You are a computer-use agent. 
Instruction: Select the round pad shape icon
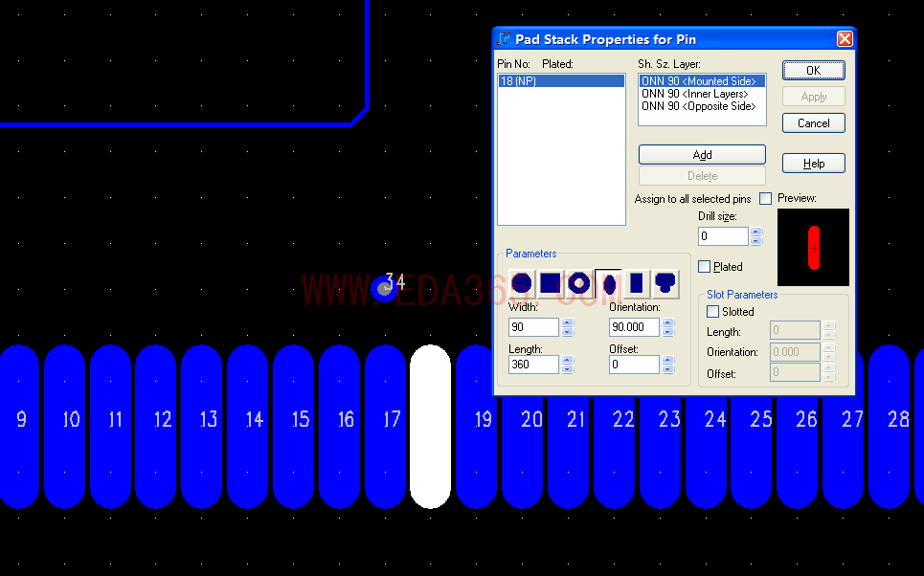click(x=522, y=283)
